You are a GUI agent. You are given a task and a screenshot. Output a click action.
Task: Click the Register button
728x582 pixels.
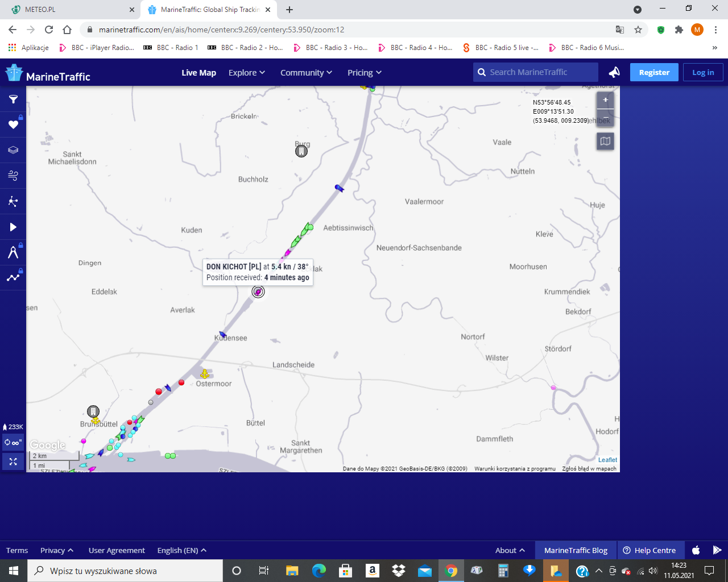654,72
